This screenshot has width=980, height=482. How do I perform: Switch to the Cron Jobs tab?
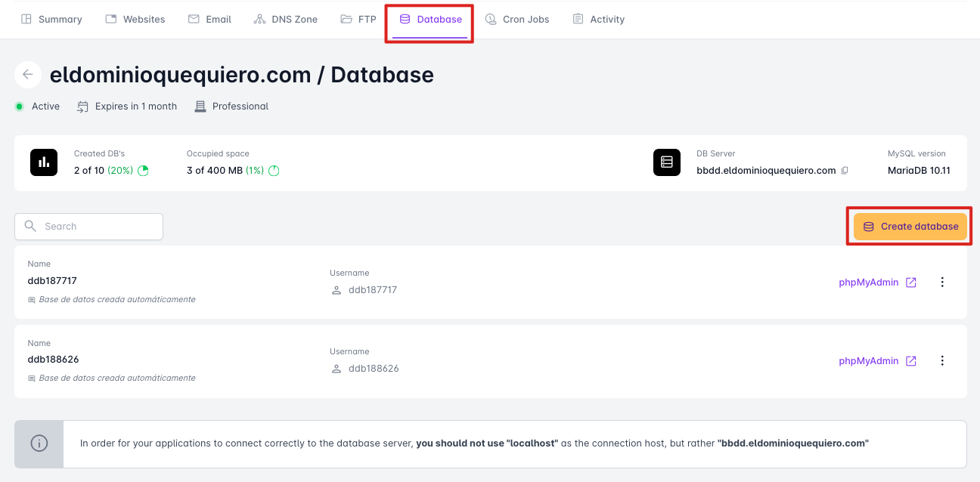tap(517, 19)
